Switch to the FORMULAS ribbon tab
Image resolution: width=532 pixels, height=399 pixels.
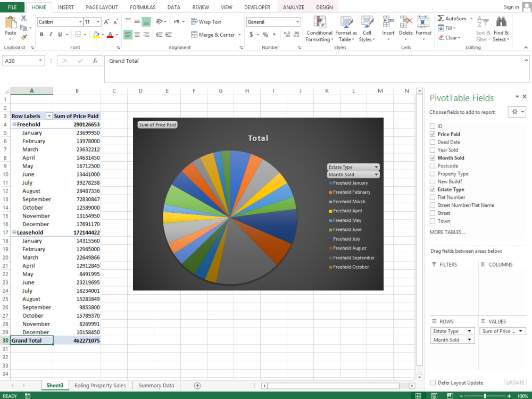tap(143, 7)
